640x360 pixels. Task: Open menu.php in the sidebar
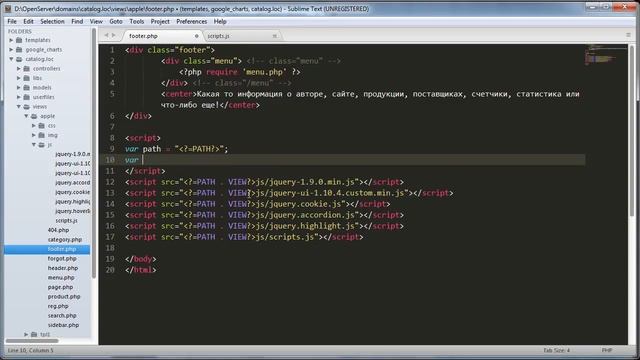61,278
